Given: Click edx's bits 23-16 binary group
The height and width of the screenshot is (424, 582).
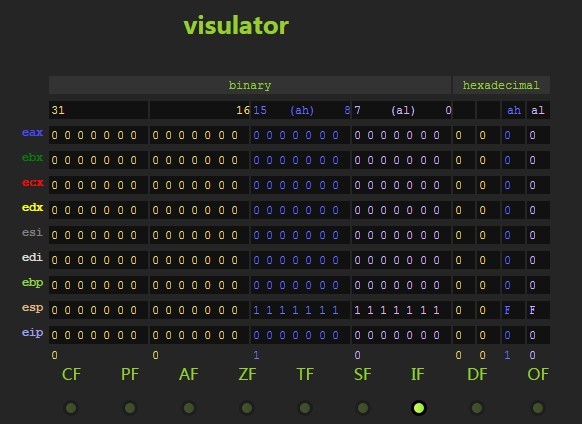Looking at the screenshot, I should coord(199,210).
